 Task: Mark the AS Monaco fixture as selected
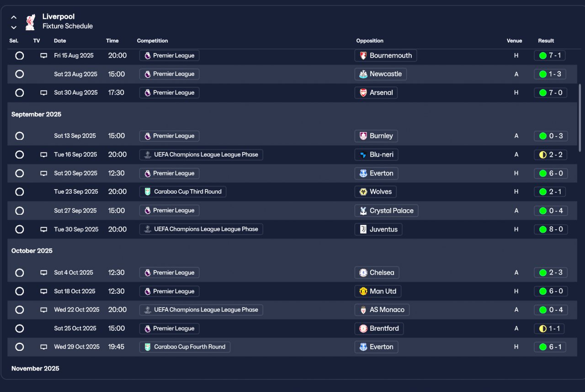pyautogui.click(x=19, y=310)
